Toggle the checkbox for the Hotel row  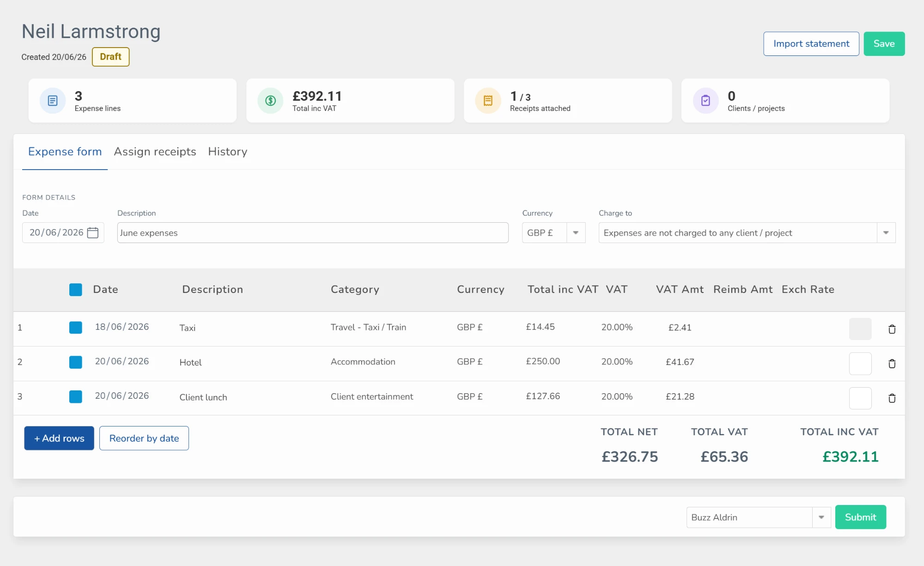pos(76,362)
